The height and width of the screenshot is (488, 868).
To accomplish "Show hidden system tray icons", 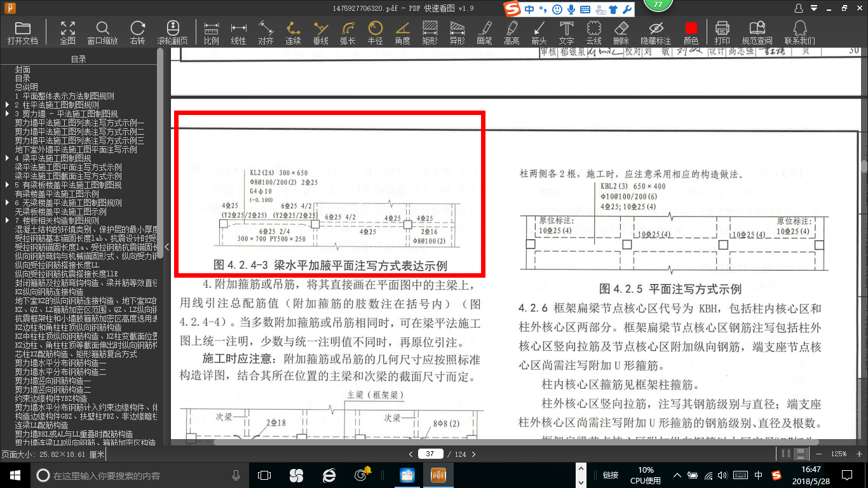I will tap(677, 475).
